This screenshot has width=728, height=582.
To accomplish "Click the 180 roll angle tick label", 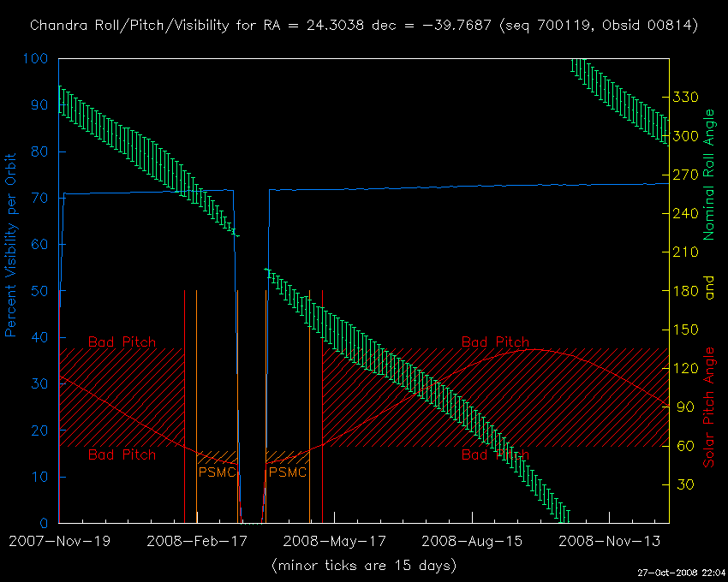I will coord(687,291).
